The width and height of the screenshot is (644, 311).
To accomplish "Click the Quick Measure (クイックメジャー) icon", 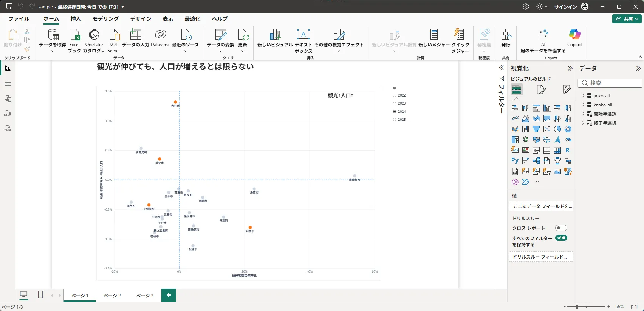I will (x=459, y=35).
